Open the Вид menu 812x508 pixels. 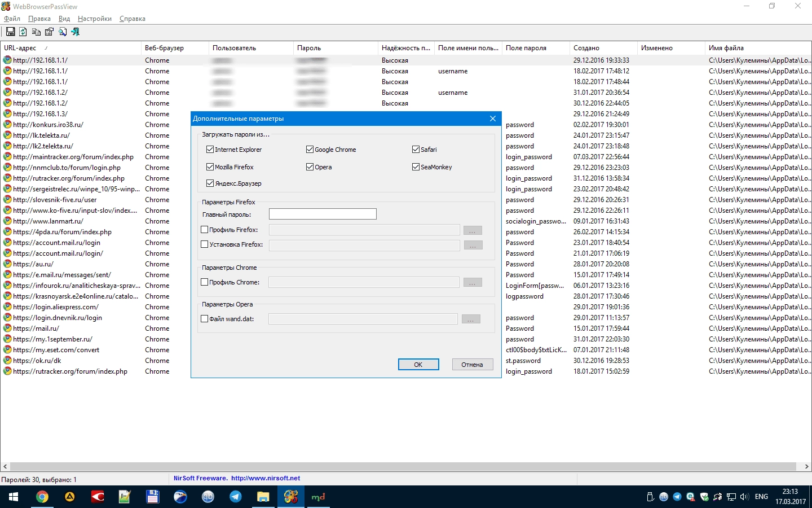64,19
